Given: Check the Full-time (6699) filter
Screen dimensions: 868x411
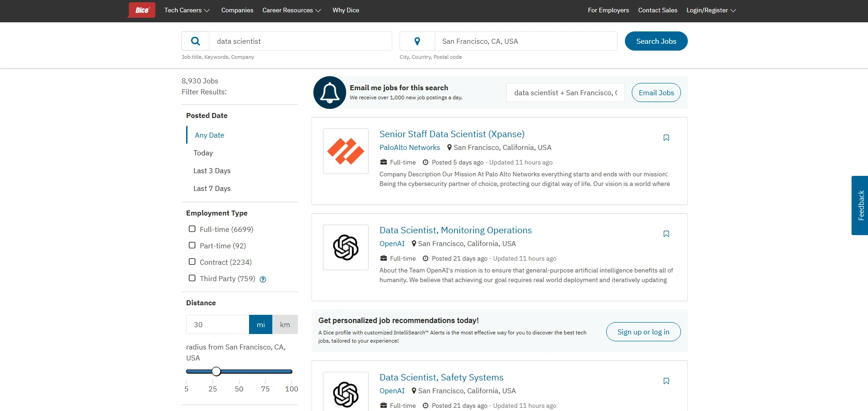Looking at the screenshot, I should pos(192,229).
